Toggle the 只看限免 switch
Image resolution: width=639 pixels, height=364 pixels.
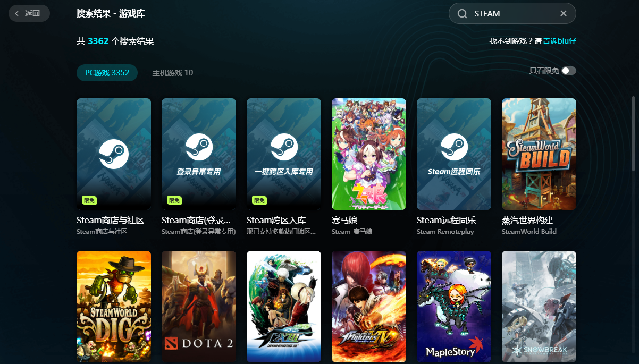pyautogui.click(x=569, y=71)
